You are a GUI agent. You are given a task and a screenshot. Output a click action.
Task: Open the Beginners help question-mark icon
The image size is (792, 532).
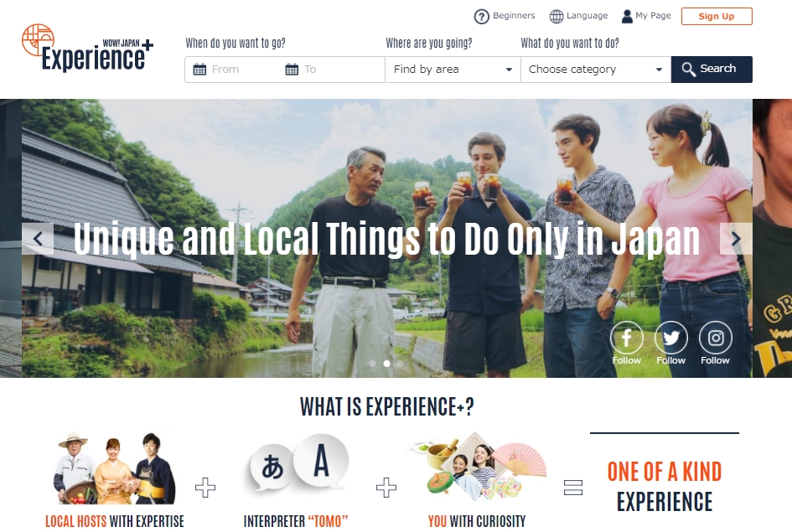pyautogui.click(x=481, y=17)
